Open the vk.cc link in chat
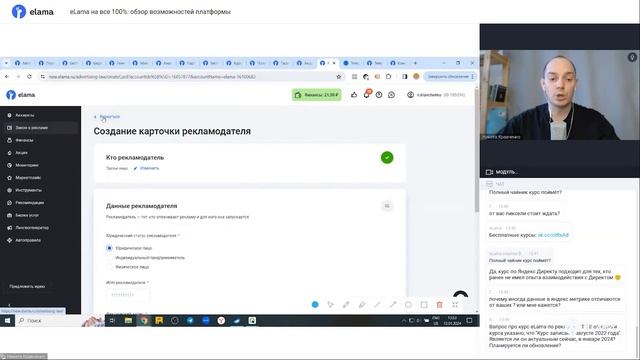This screenshot has width=640, height=360. (553, 235)
